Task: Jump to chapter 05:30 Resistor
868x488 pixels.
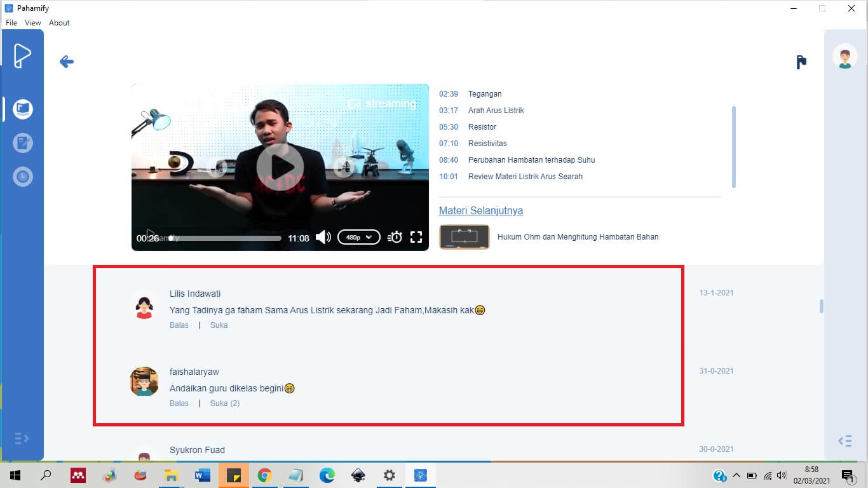Action: tap(468, 127)
